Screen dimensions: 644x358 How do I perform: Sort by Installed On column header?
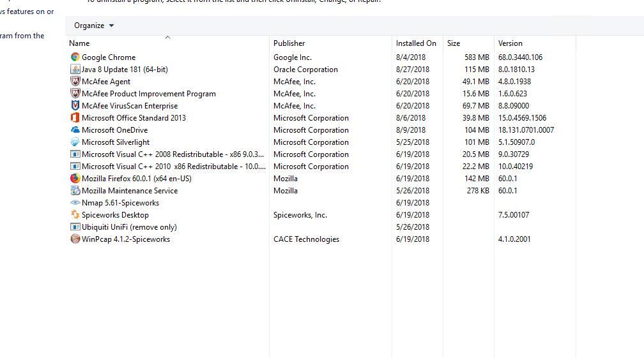[415, 43]
